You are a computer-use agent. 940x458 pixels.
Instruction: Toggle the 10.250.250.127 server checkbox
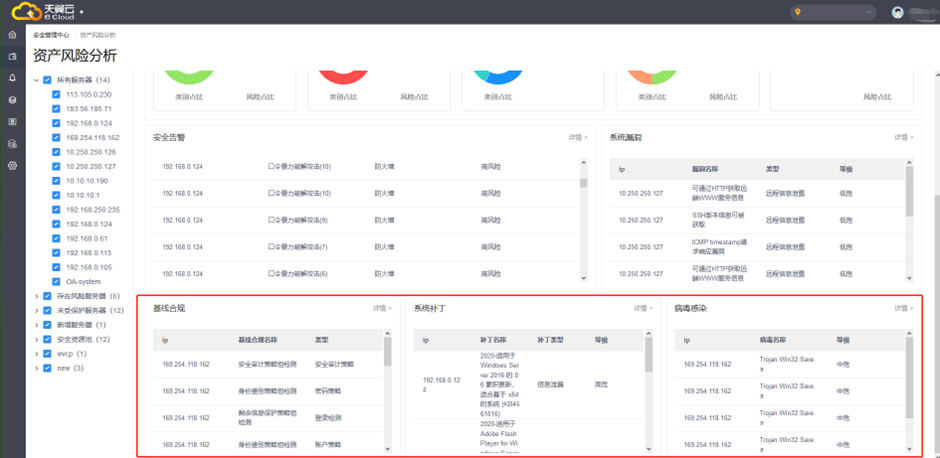57,166
